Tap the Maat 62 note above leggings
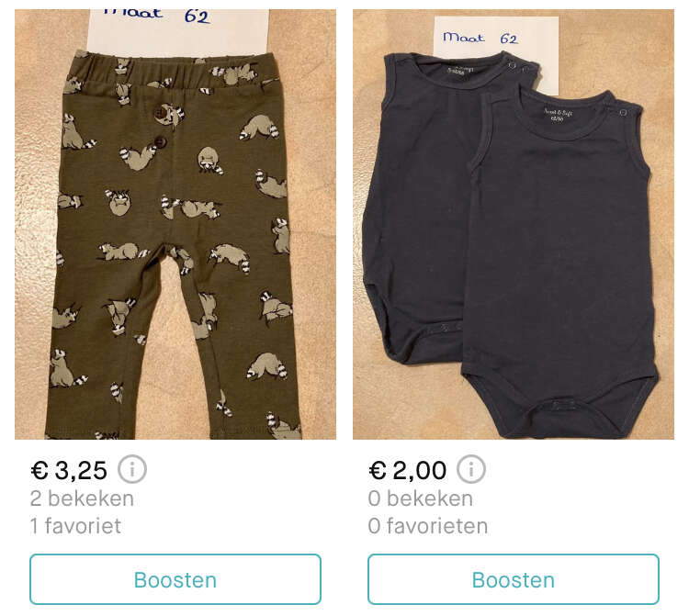The image size is (689, 616). tap(178, 30)
